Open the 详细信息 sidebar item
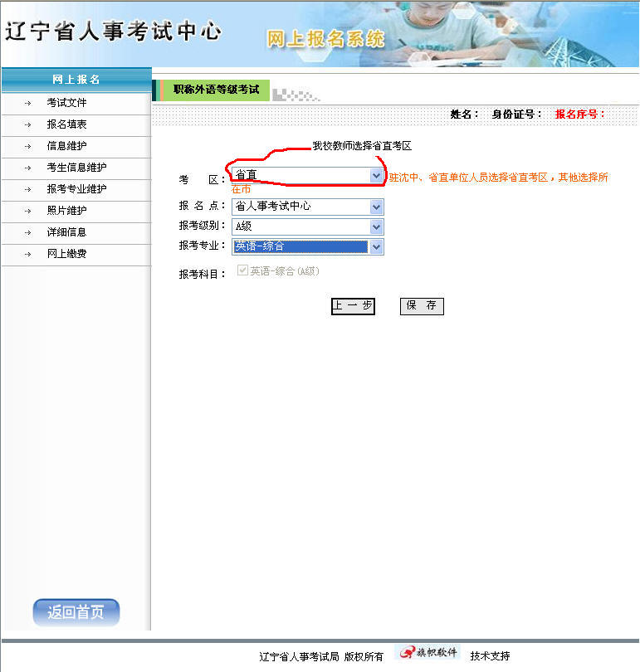 pyautogui.click(x=66, y=232)
